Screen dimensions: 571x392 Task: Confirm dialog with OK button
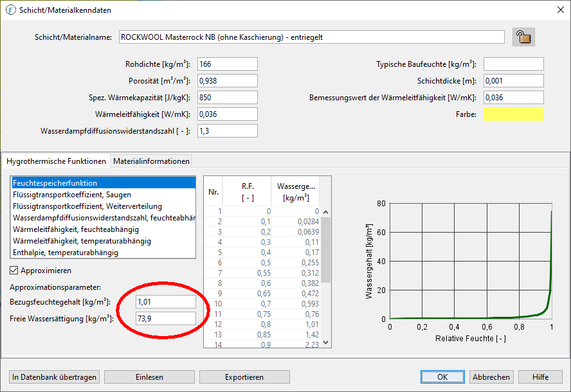[442, 377]
